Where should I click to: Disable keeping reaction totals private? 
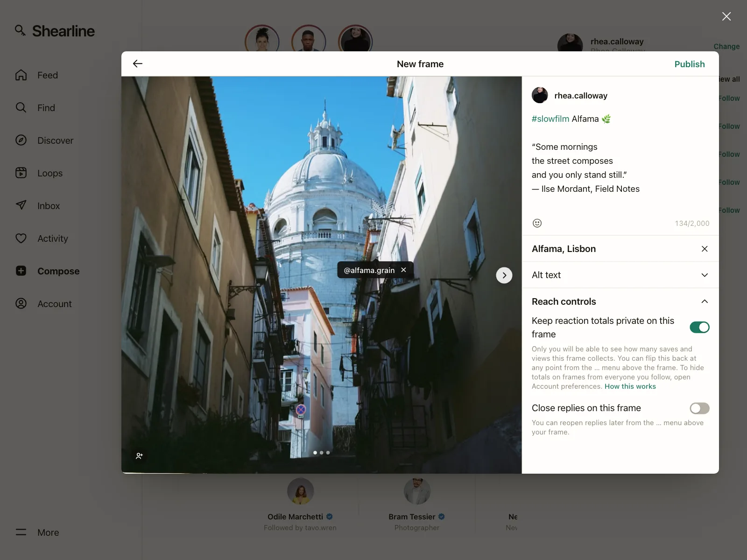[699, 327]
